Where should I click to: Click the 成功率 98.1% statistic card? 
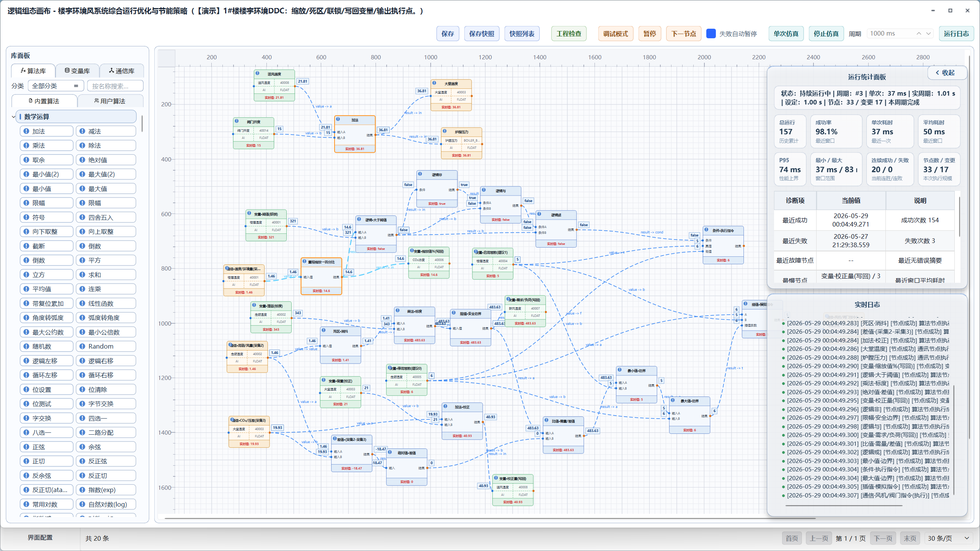point(836,132)
